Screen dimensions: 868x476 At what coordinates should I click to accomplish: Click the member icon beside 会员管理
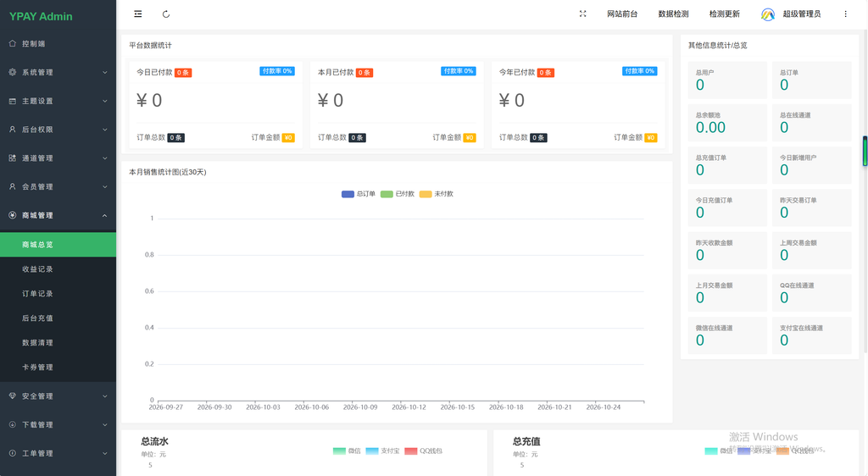pos(12,187)
